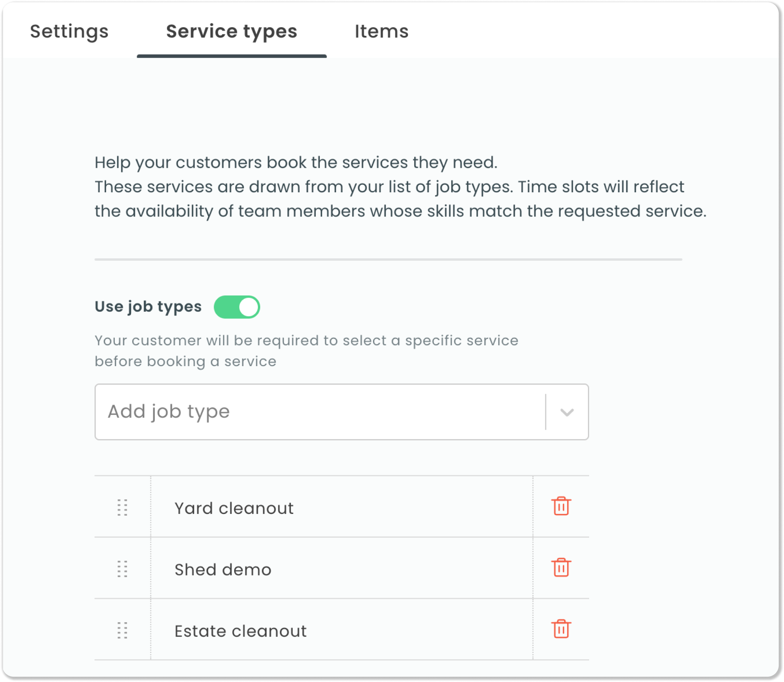The width and height of the screenshot is (784, 682).
Task: Select the Estate cleanout row text
Action: click(241, 631)
